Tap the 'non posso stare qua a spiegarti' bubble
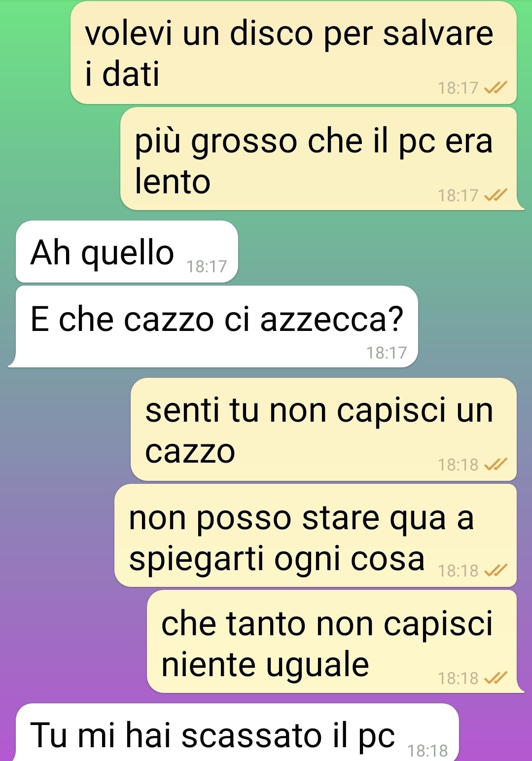The width and height of the screenshot is (532, 761). 316,536
